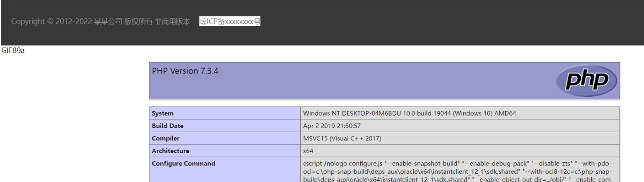The image size is (644, 182).
Task: Click the x64 architecture value
Action: (308, 151)
